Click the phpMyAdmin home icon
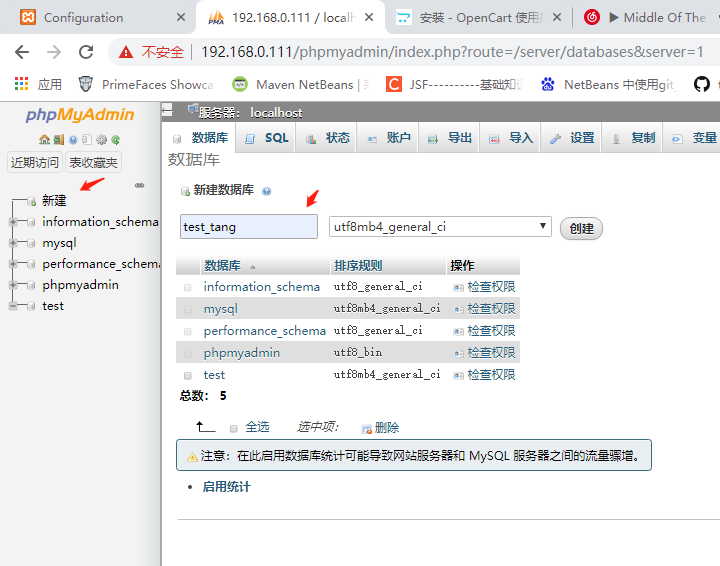Viewport: 720px width, 566px height. (x=44, y=140)
